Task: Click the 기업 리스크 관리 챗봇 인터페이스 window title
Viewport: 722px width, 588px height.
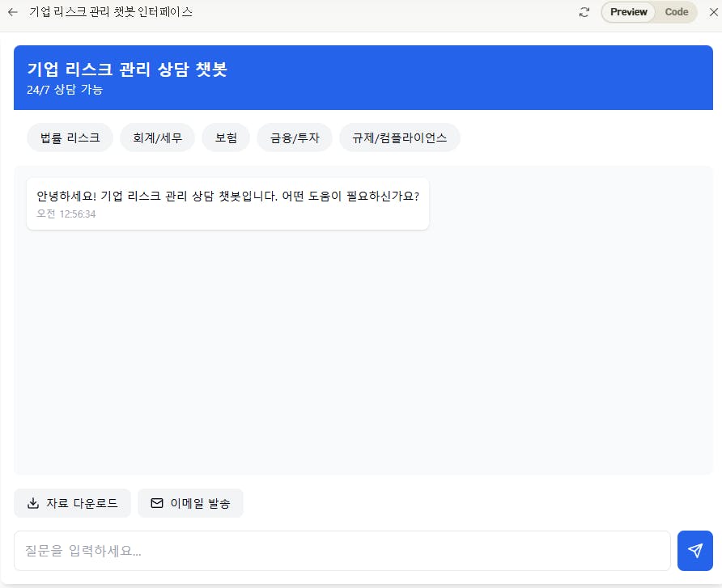Action: 111,12
